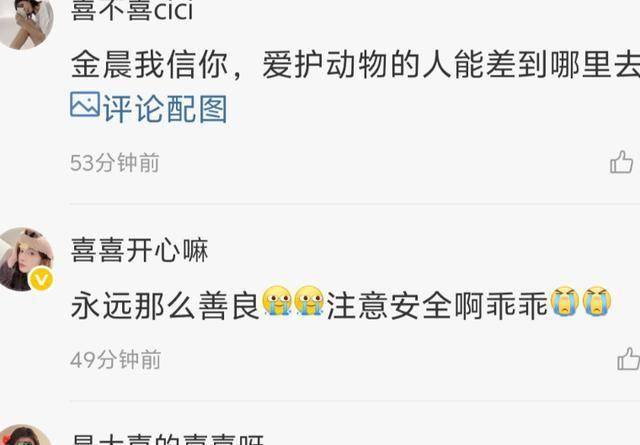Viewport: 640px width, 445px height.
Task: Like the comment posted 49分钟前
Action: (629, 359)
